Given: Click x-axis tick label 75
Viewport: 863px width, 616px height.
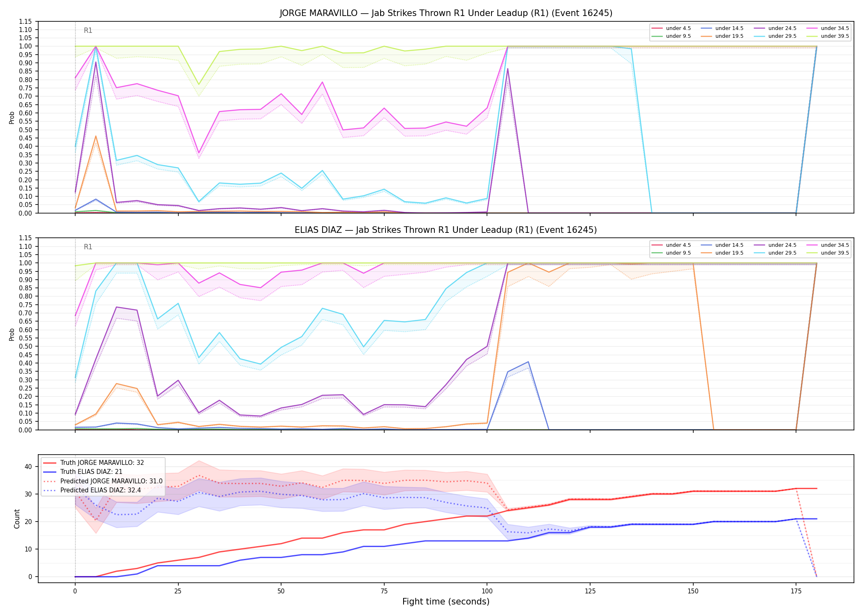Looking at the screenshot, I should [384, 591].
